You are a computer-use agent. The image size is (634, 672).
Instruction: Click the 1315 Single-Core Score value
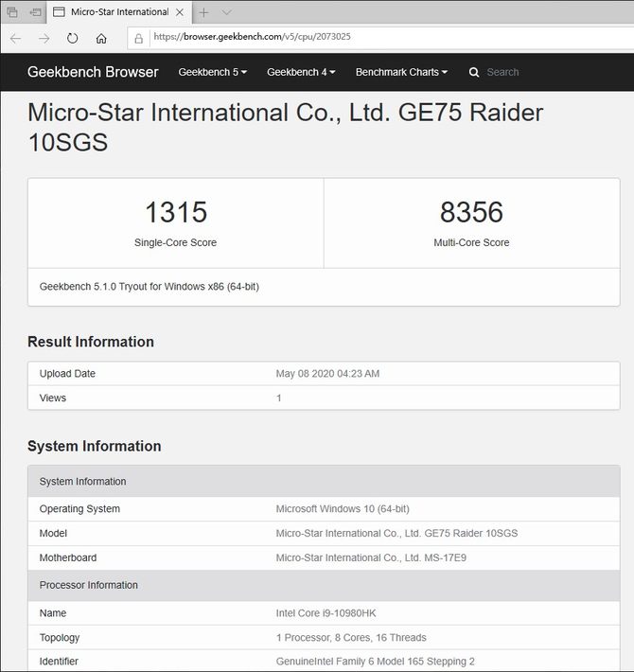tap(175, 212)
